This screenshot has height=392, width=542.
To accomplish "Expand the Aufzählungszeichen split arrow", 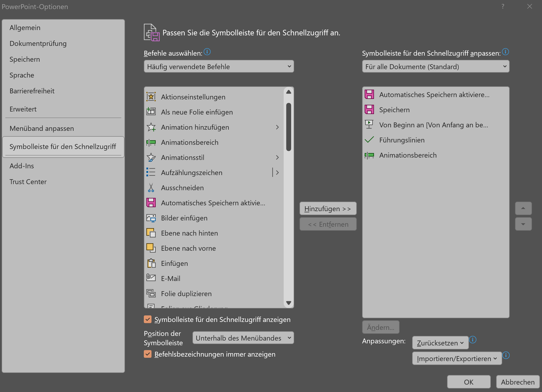I will [277, 172].
